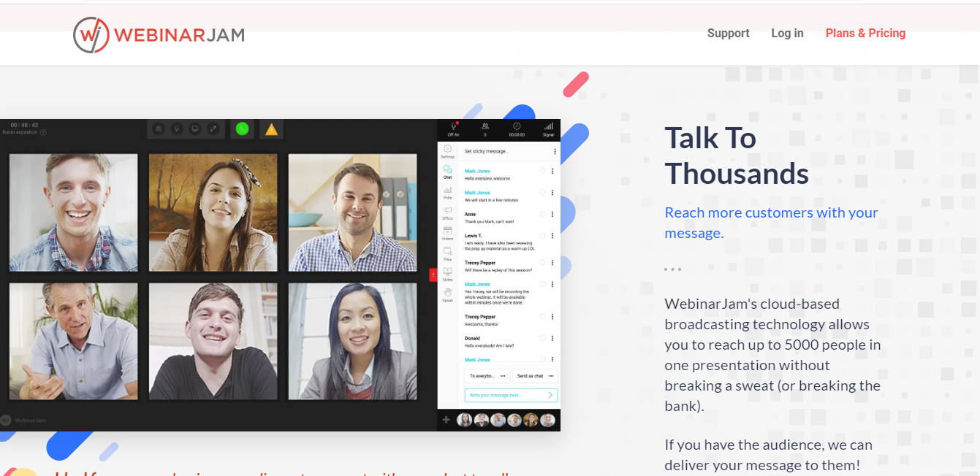This screenshot has height=476, width=980.
Task: Click video tile of woman with hair bow
Action: [x=213, y=212]
